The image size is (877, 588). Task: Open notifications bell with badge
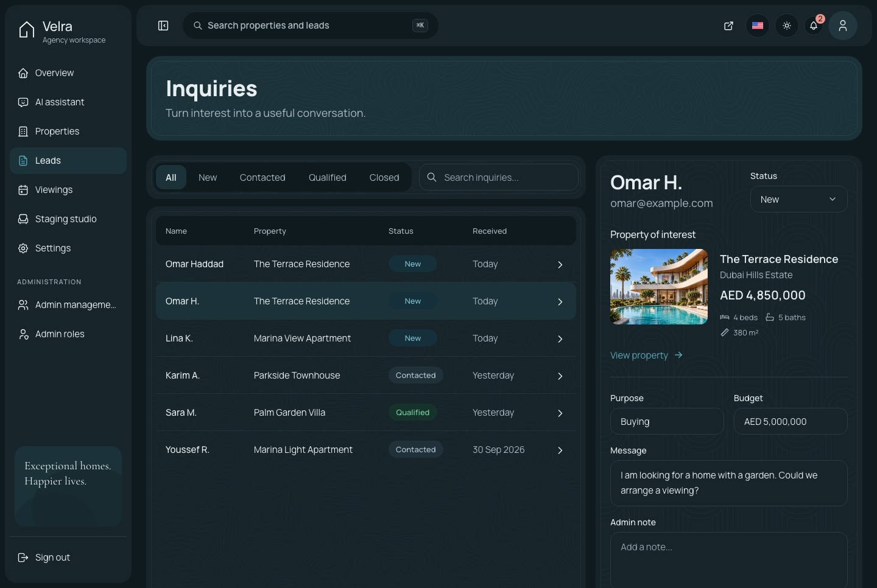pyautogui.click(x=814, y=26)
